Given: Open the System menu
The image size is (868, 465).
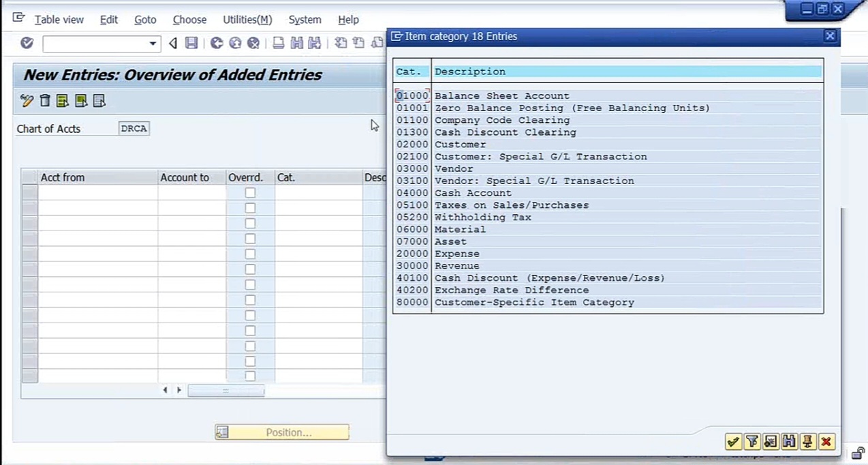Looking at the screenshot, I should point(305,20).
